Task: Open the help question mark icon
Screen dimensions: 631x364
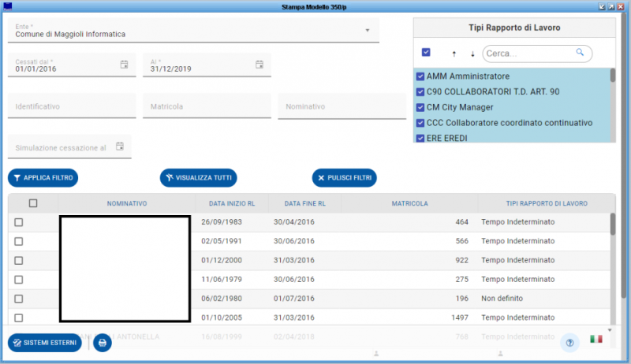Action: [x=569, y=343]
